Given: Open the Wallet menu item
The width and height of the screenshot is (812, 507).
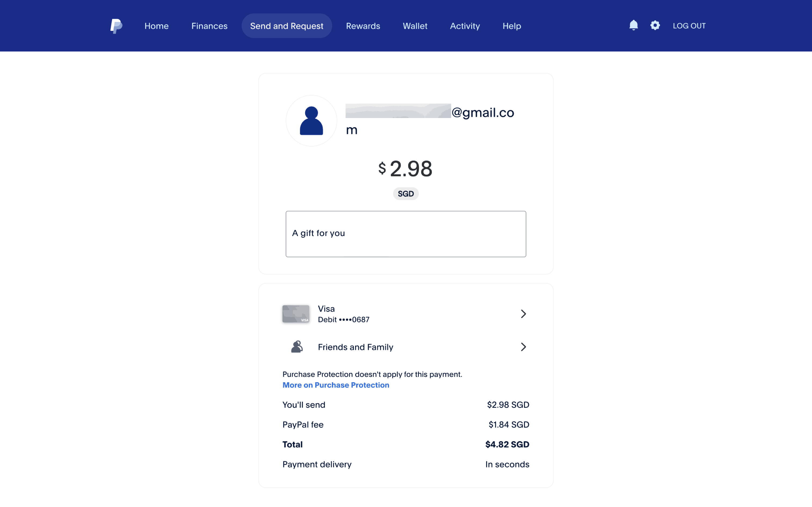Looking at the screenshot, I should point(415,26).
